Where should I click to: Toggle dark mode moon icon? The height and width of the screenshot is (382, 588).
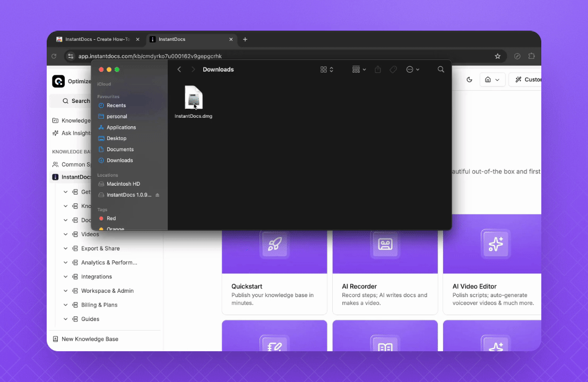point(470,80)
